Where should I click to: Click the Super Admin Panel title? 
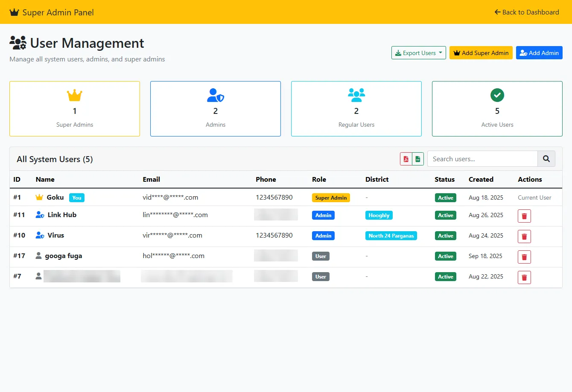(58, 12)
